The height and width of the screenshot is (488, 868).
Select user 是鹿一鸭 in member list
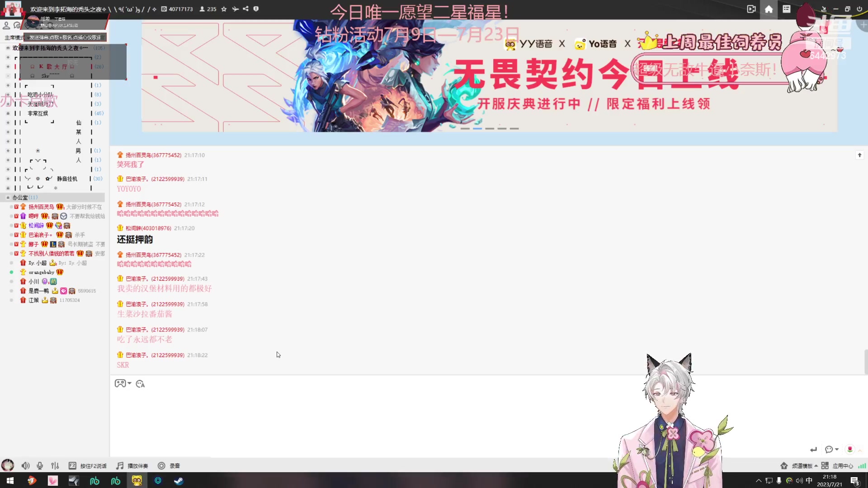(x=38, y=291)
